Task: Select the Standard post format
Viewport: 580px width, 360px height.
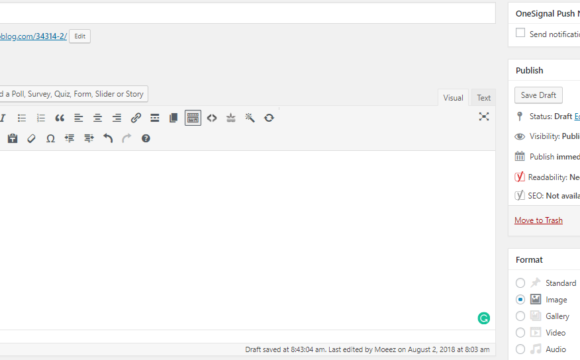Action: pyautogui.click(x=520, y=283)
